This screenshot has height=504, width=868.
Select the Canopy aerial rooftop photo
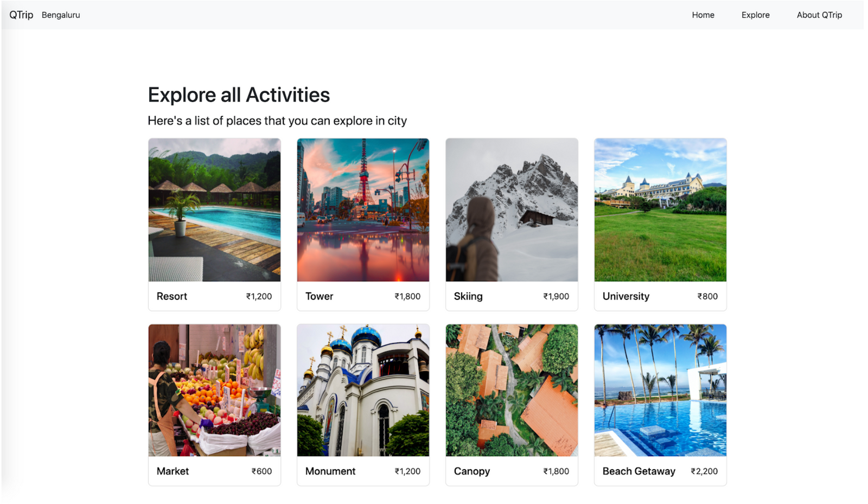[512, 390]
